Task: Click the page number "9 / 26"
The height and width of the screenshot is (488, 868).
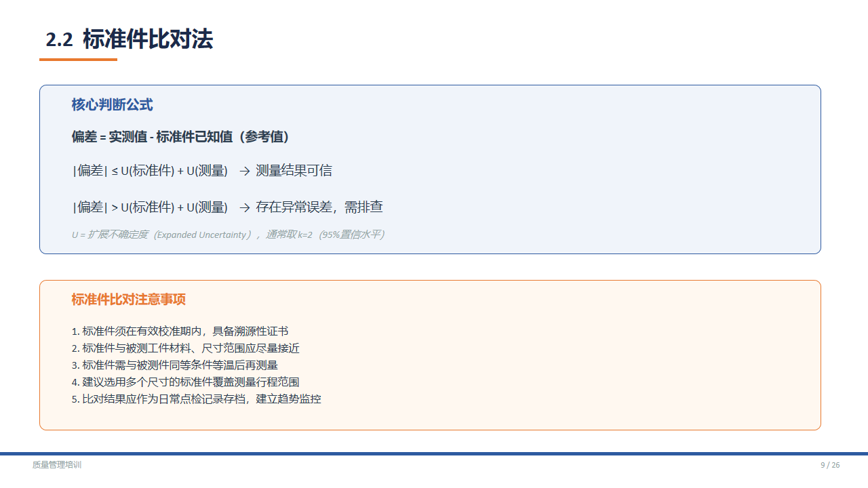Action: click(830, 465)
